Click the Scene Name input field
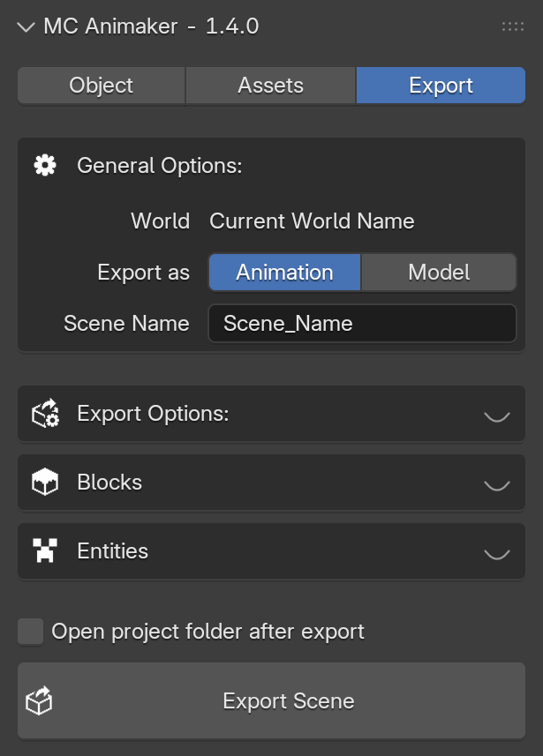 coord(363,324)
